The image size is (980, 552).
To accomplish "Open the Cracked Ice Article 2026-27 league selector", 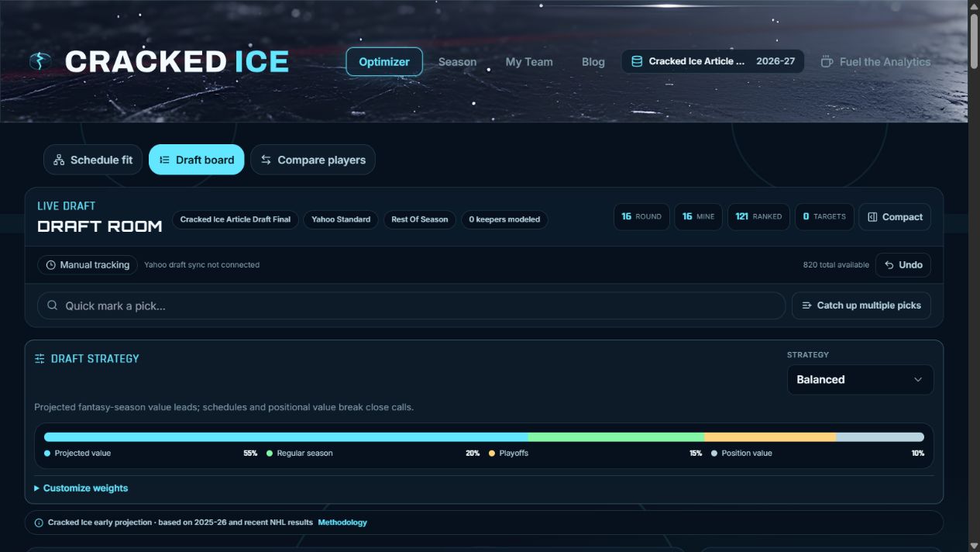I will (x=713, y=61).
